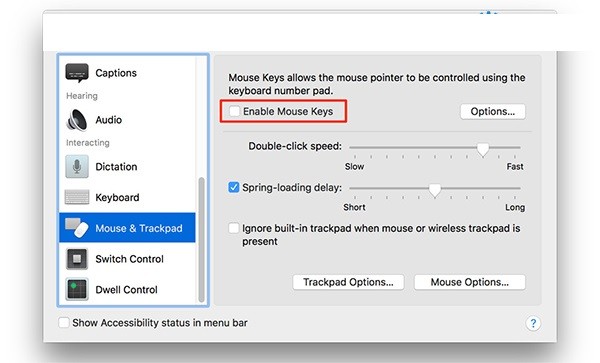Toggle Show Accessibility status in menu bar
This screenshot has width=600, height=363.
click(x=64, y=322)
